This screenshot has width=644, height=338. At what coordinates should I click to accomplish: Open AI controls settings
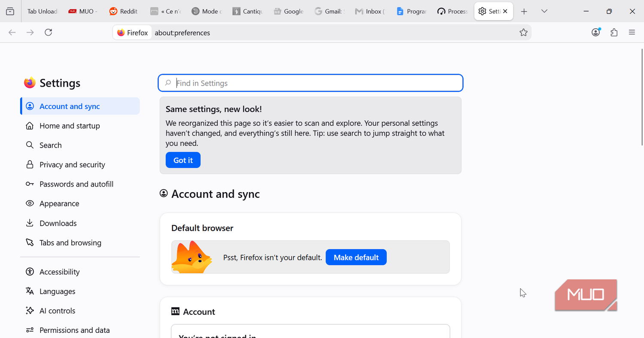coord(80,311)
